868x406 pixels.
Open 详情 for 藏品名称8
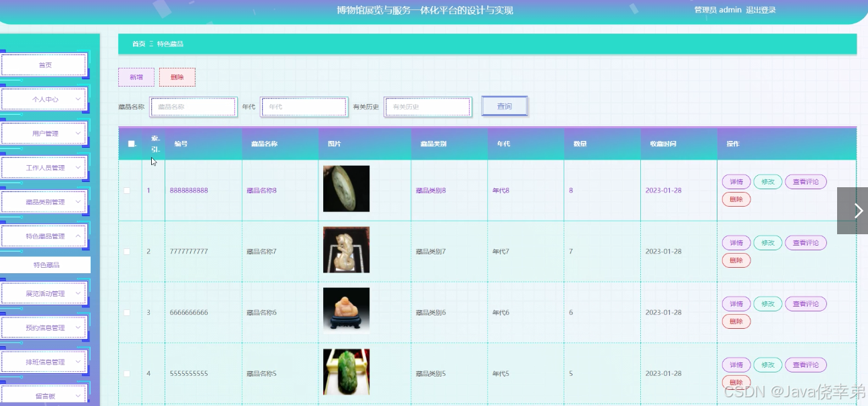(x=736, y=182)
